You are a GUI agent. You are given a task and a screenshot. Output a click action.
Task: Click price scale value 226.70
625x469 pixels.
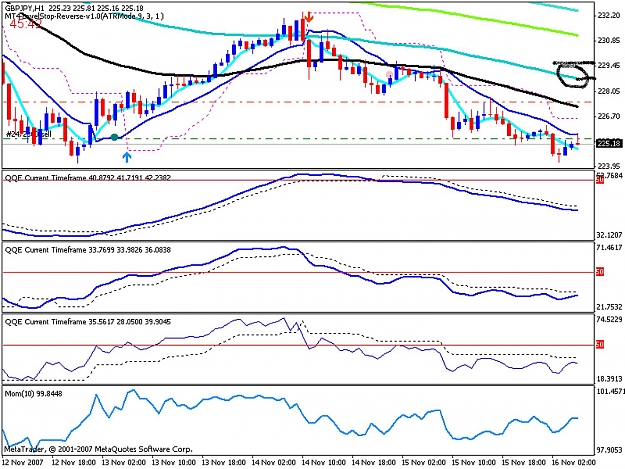608,116
